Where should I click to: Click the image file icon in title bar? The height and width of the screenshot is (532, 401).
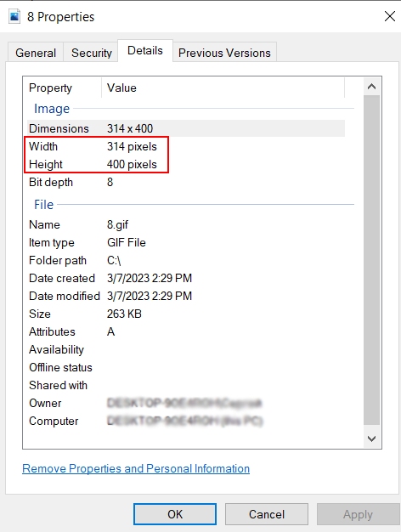point(14,16)
